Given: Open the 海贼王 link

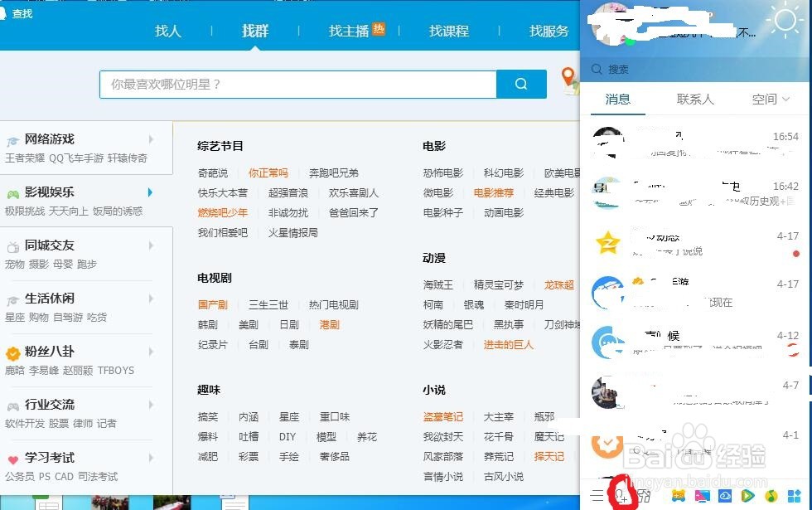Looking at the screenshot, I should pyautogui.click(x=438, y=285).
